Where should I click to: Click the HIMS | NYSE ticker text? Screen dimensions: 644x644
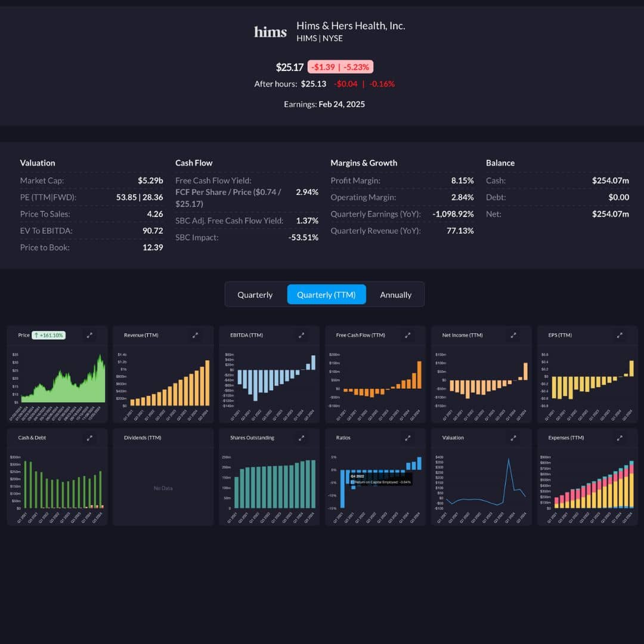[x=320, y=38]
